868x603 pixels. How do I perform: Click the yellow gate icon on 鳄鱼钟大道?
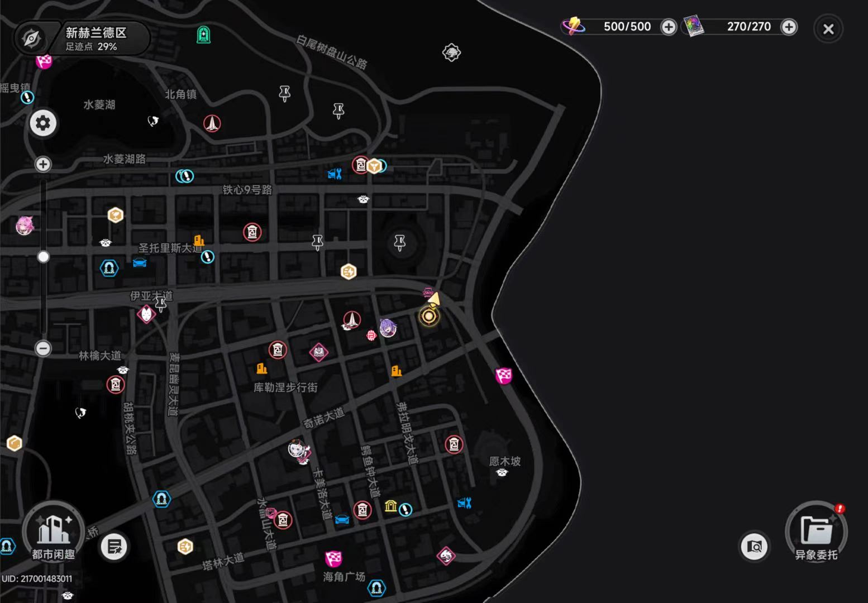[x=391, y=506]
